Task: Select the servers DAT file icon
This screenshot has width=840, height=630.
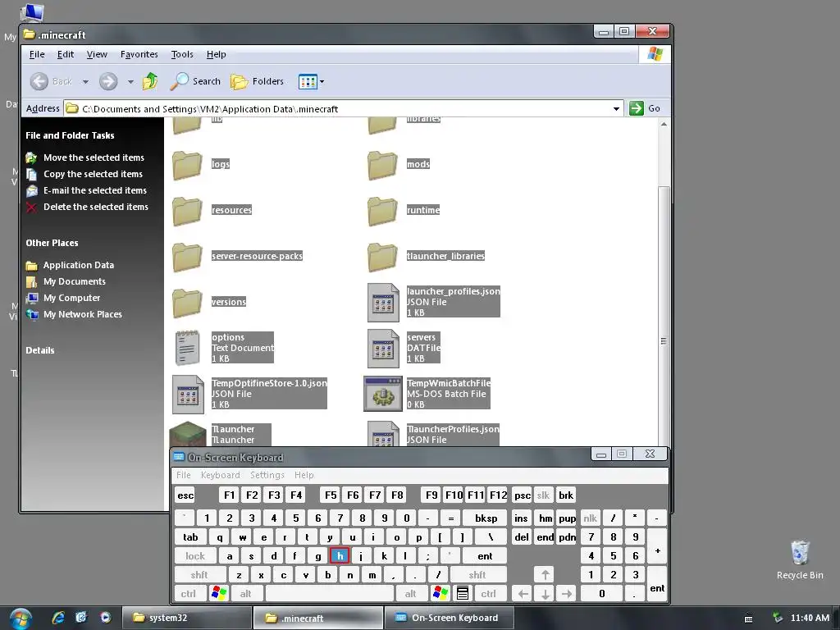Action: 383,348
